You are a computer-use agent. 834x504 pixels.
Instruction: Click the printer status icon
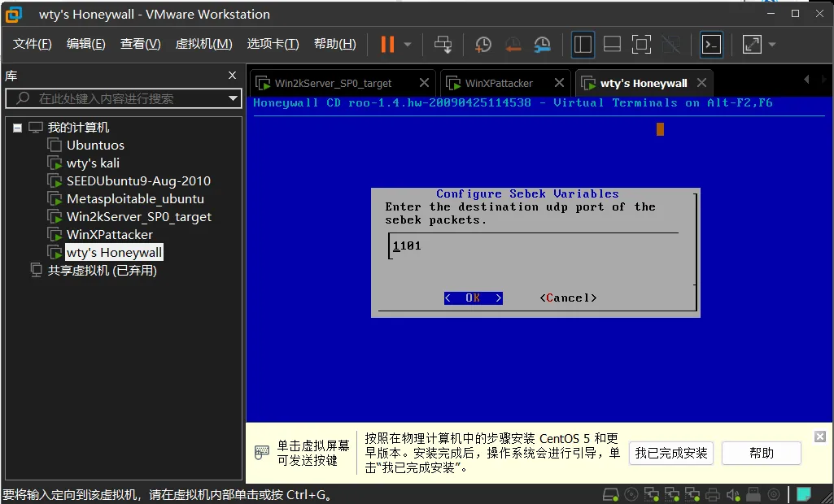click(713, 494)
